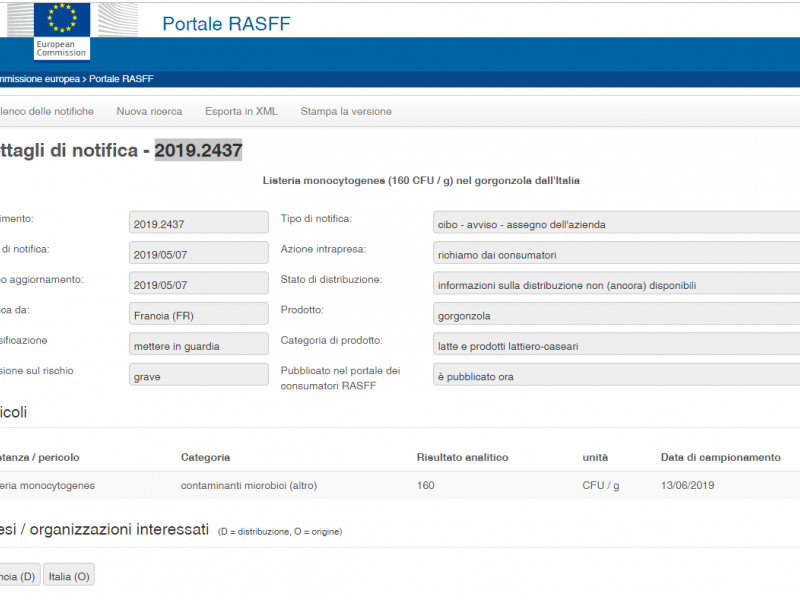Click the 'richiamo dai consumatori' field
The image size is (800, 600).
tap(616, 253)
